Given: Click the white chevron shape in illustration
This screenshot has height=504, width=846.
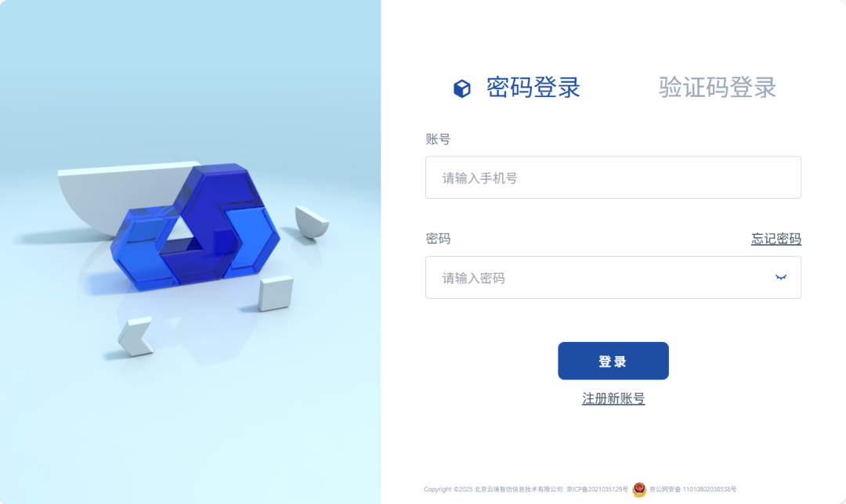Looking at the screenshot, I should (136, 337).
